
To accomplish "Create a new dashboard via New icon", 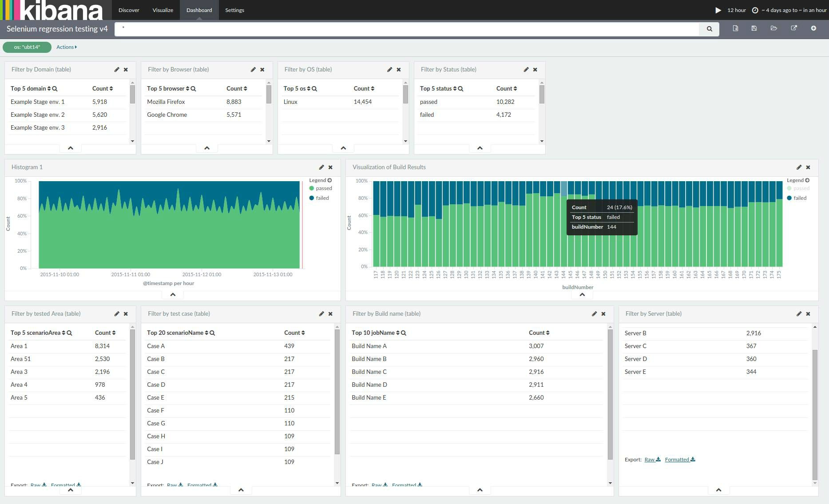I will [735, 28].
